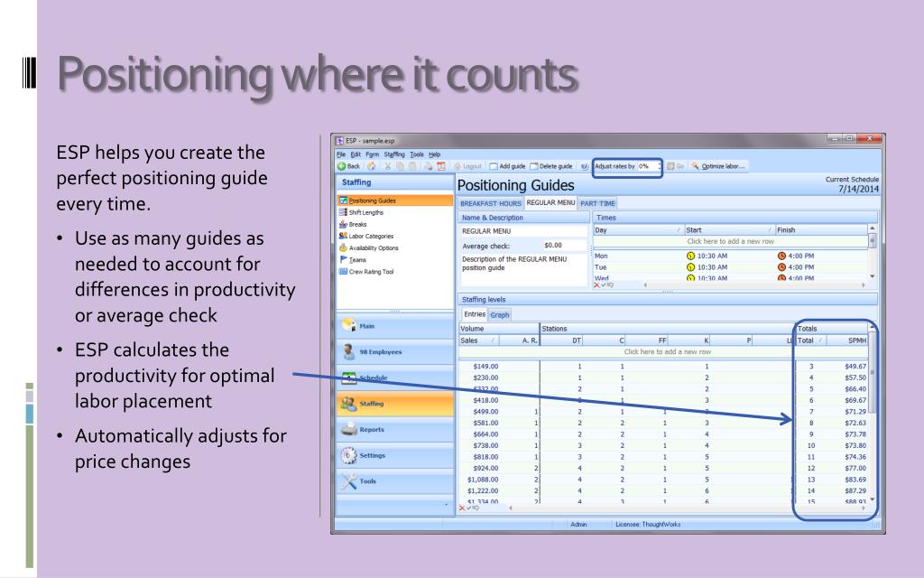The width and height of the screenshot is (924, 578).
Task: Click the green Back arrow button
Action: click(x=348, y=166)
